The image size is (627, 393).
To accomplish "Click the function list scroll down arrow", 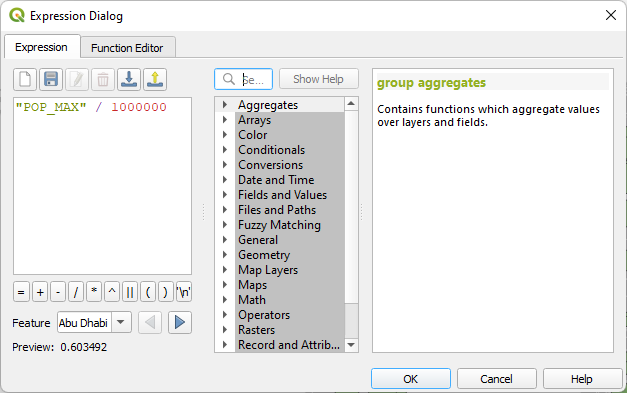I will (x=351, y=345).
